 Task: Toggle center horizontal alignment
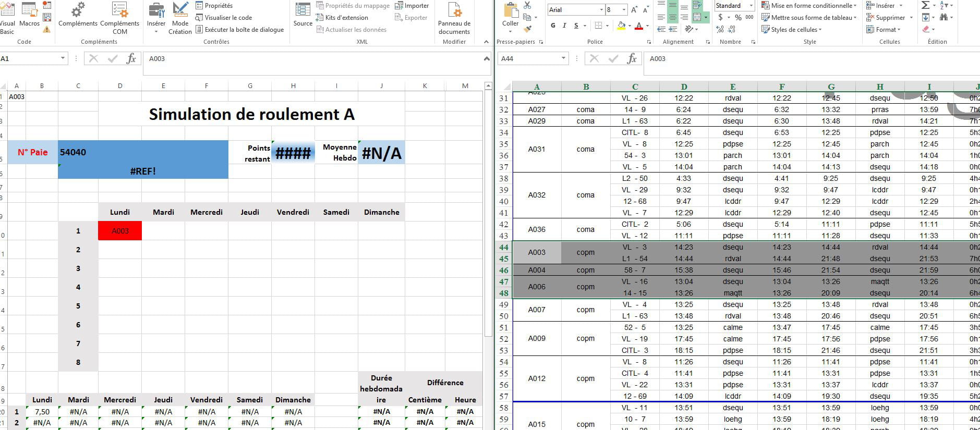(672, 17)
